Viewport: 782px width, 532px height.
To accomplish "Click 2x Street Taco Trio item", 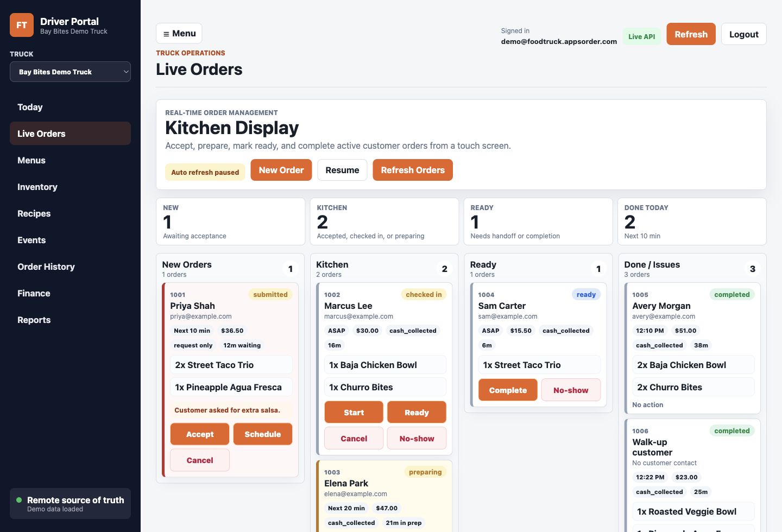I will [231, 365].
